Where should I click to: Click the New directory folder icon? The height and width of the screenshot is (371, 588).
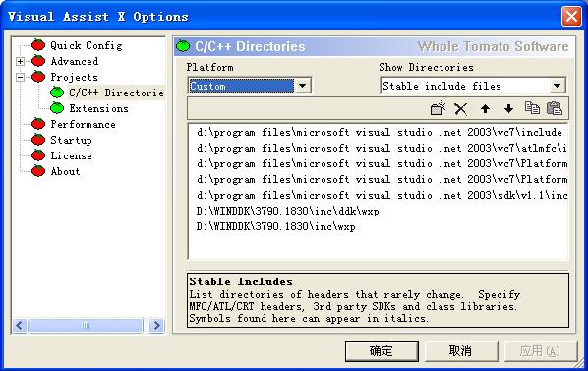(x=438, y=109)
